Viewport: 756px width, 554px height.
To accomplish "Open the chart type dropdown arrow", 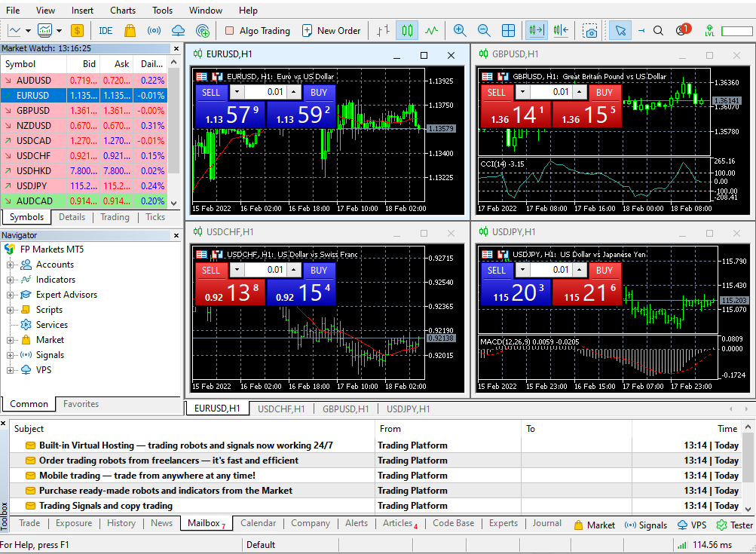I will coord(28,31).
